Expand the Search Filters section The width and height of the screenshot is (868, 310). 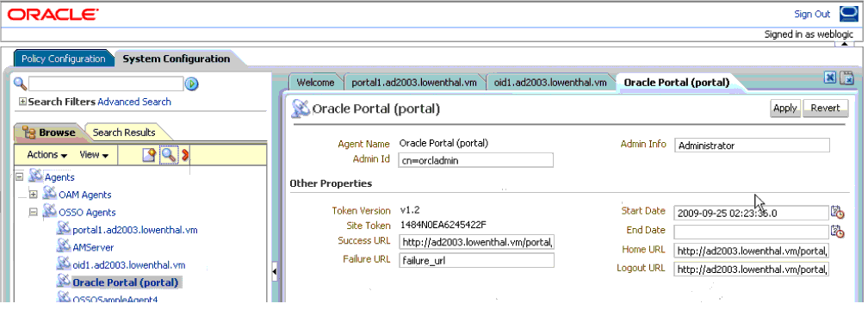point(22,102)
